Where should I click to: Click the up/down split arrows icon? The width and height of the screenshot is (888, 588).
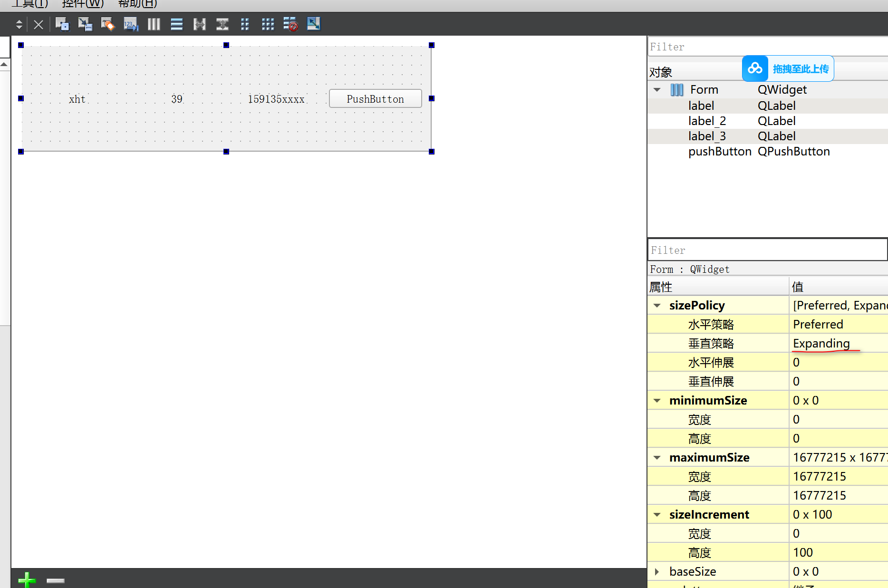pos(19,24)
